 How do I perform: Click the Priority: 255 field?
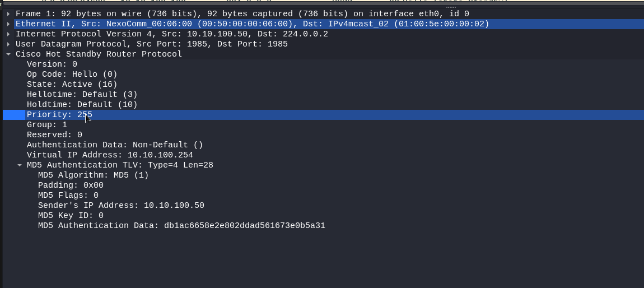click(59, 115)
